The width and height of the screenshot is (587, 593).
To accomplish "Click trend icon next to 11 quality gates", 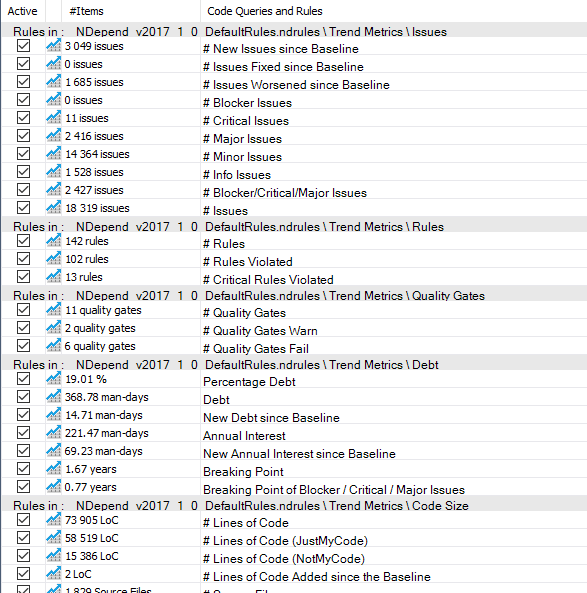I will [53, 310].
